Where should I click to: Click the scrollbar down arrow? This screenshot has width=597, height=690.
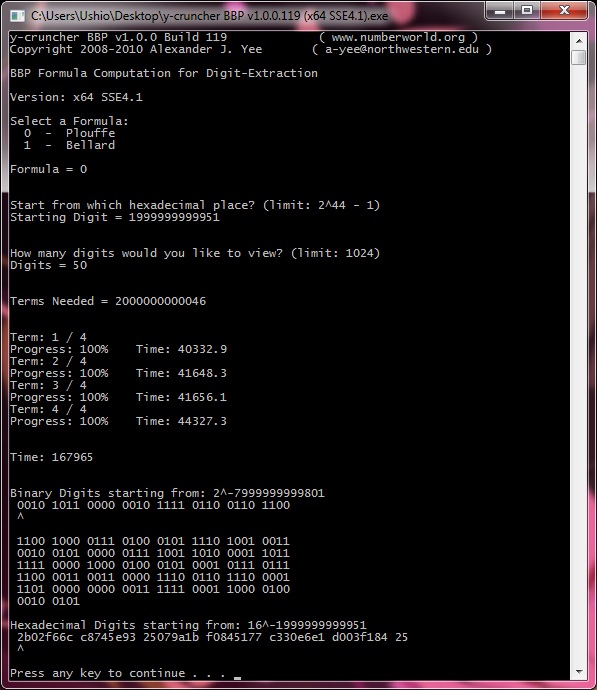pyautogui.click(x=579, y=672)
